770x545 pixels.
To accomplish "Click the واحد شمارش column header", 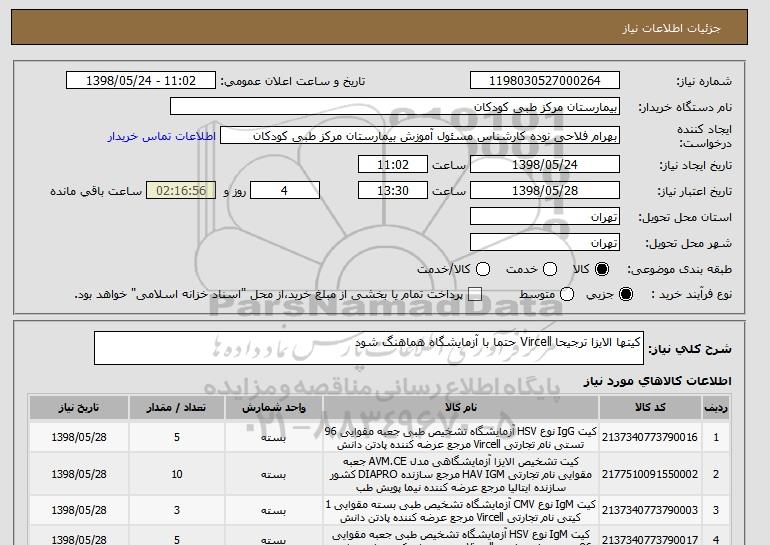I will coord(274,408).
